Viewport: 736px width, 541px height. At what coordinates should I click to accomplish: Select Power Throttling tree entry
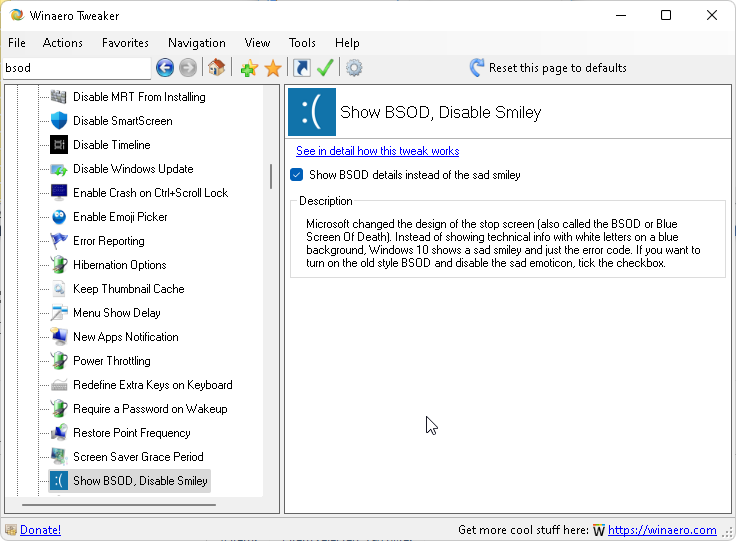112,360
